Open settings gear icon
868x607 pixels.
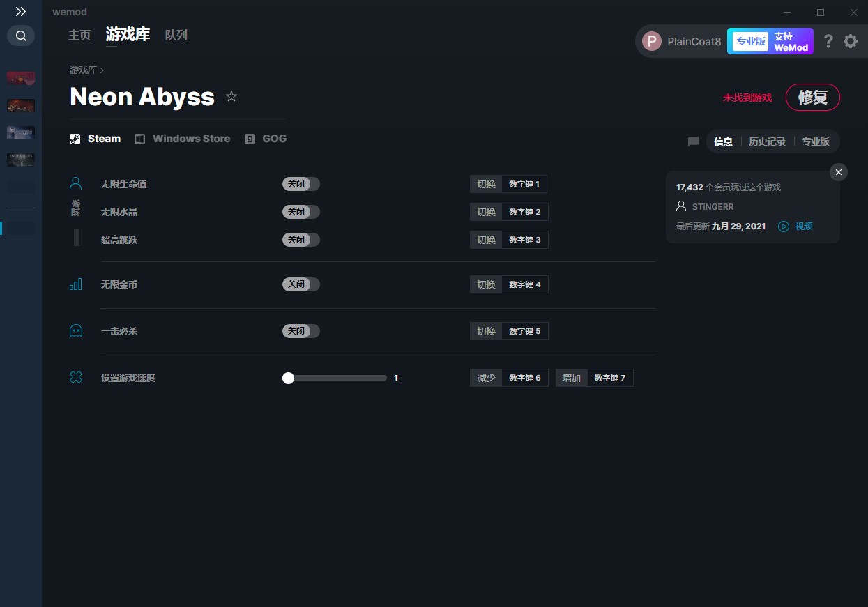click(851, 41)
